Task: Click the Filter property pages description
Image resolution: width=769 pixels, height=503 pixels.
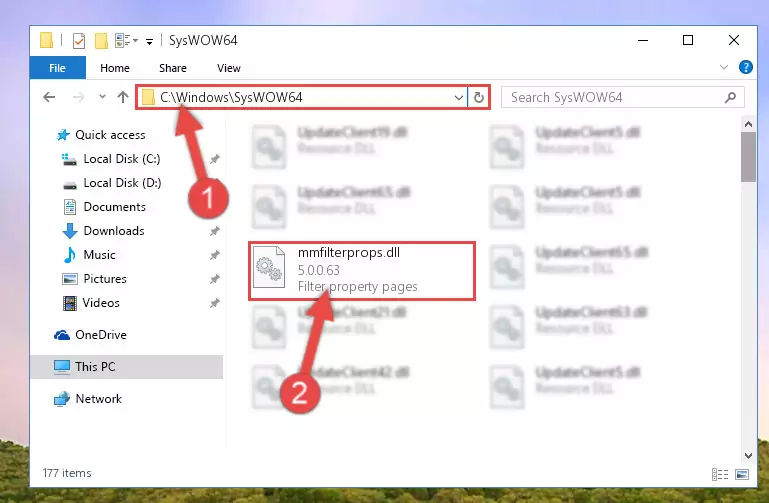Action: (x=358, y=286)
